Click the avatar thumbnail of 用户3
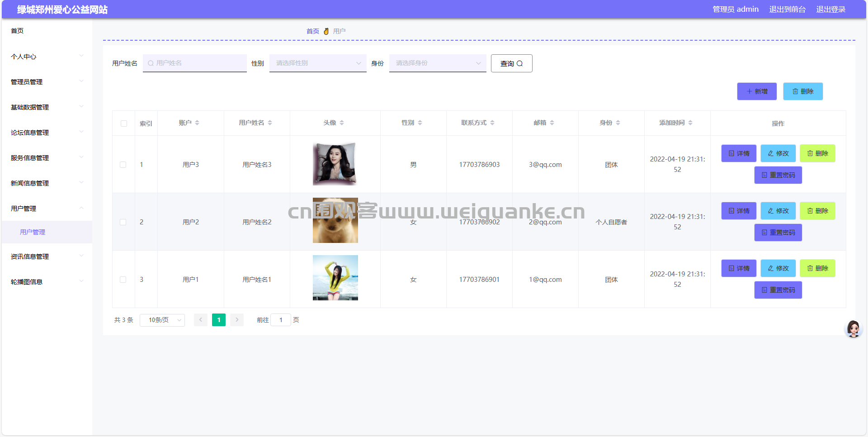This screenshot has height=437, width=868. click(x=335, y=164)
